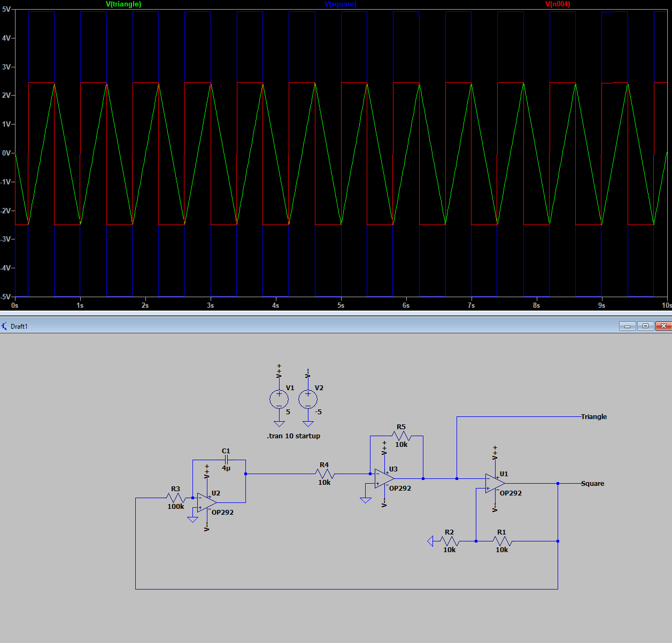Select the V(triangle) trace label
The height and width of the screenshot is (643, 672).
[124, 4]
